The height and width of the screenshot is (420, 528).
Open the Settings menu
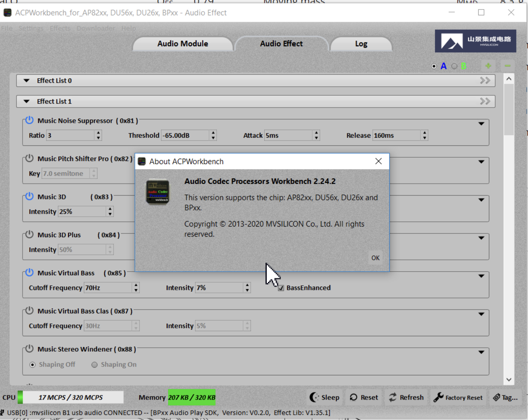(x=31, y=28)
